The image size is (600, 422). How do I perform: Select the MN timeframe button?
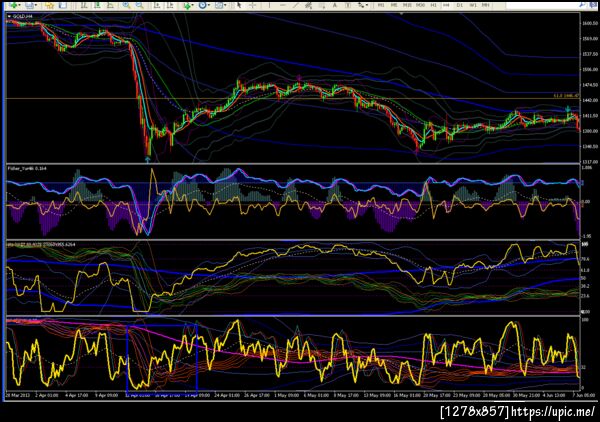pyautogui.click(x=486, y=5)
